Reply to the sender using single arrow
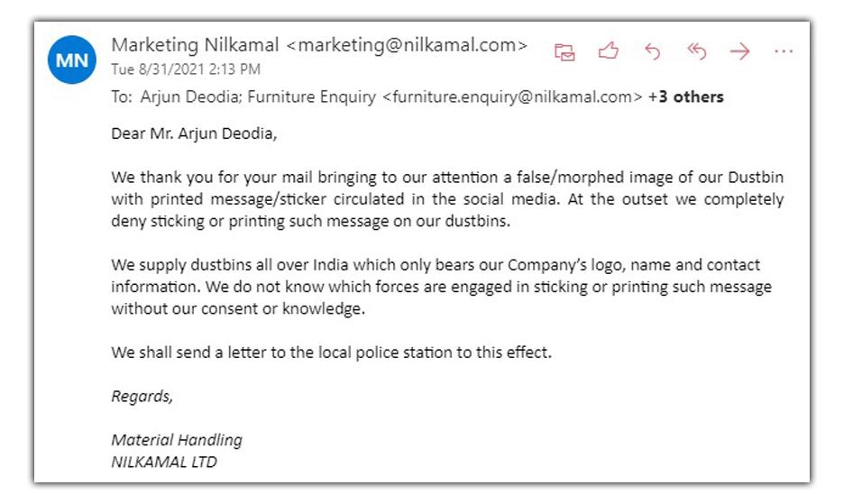The height and width of the screenshot is (504, 853). pos(652,51)
